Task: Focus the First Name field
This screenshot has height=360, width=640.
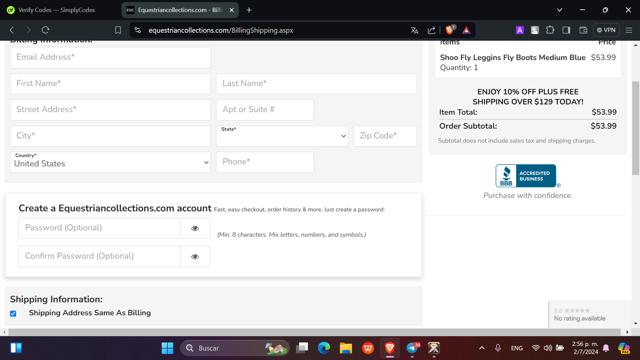Action: coord(110,84)
